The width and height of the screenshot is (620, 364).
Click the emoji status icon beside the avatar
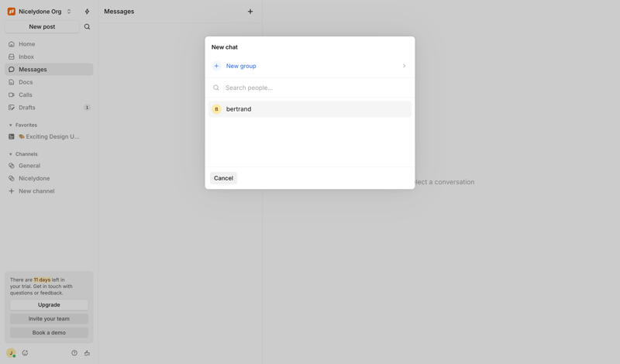25,353
